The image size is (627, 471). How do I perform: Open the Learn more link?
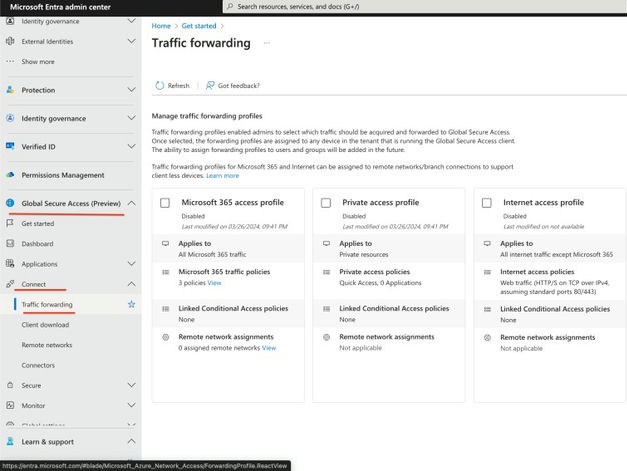tap(222, 176)
